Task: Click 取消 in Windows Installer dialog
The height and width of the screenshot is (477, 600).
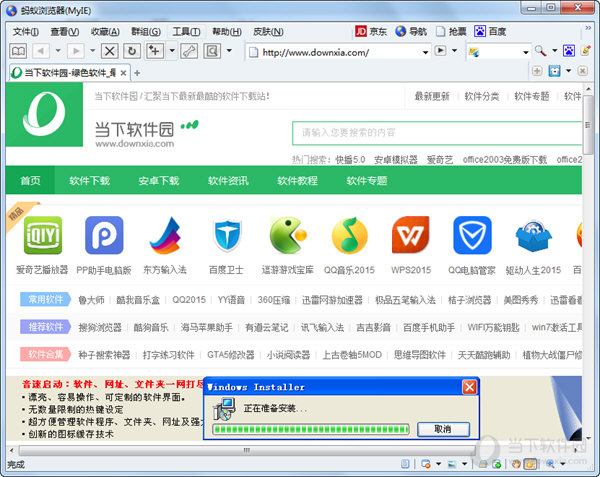Action: (x=443, y=429)
